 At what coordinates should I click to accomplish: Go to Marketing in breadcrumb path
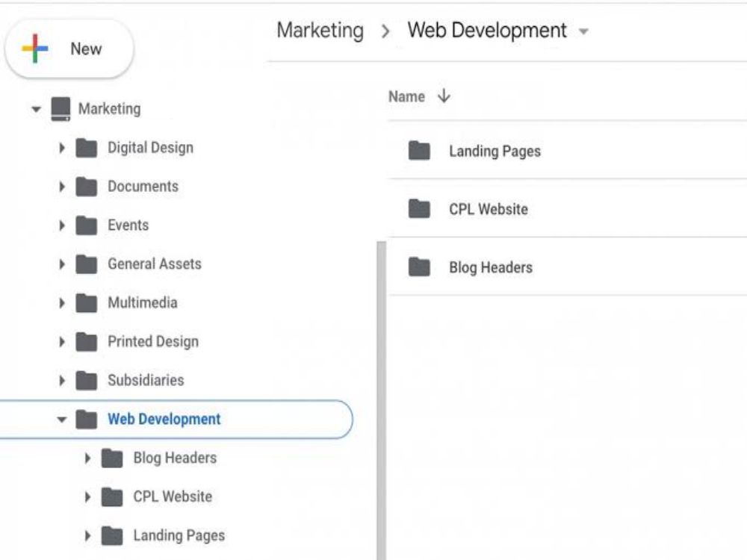click(x=320, y=31)
